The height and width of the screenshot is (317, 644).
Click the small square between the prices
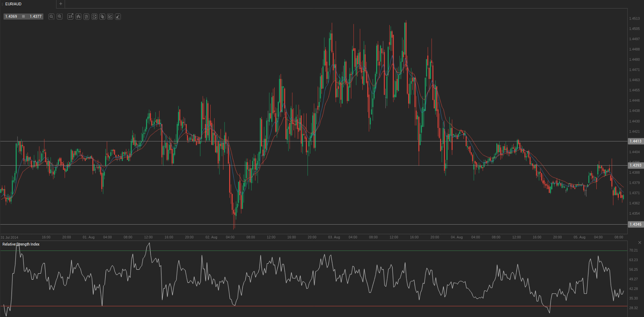pos(23,17)
